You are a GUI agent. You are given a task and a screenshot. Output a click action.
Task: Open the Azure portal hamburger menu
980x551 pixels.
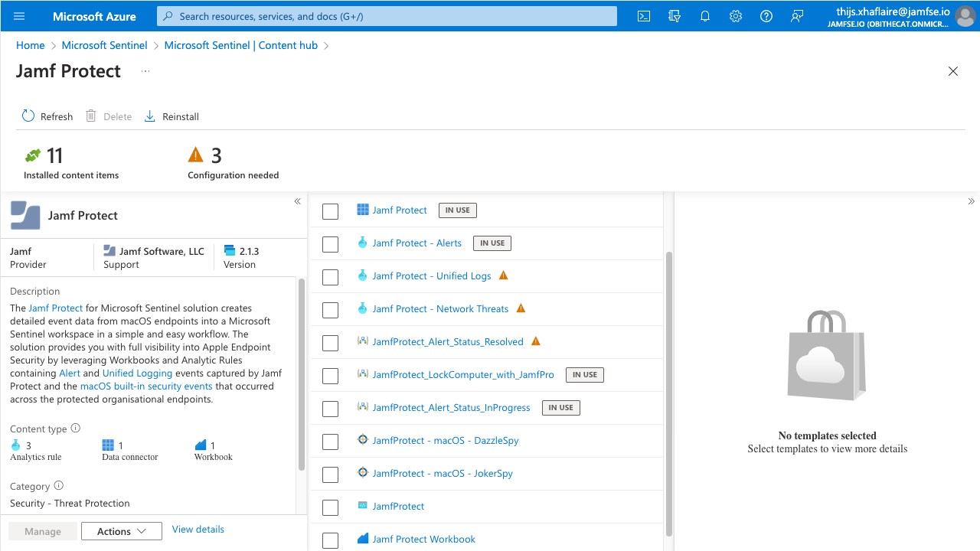click(19, 16)
